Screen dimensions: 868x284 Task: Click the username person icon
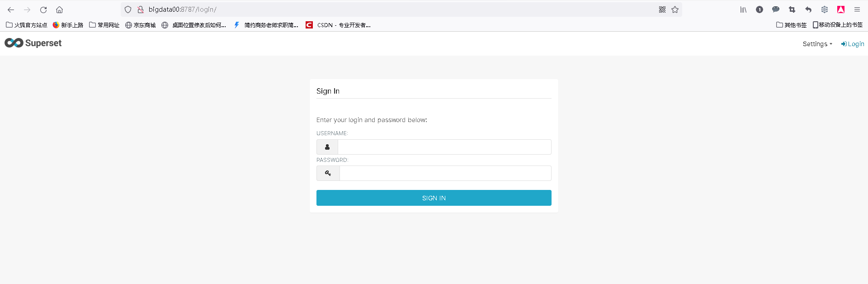pos(327,147)
